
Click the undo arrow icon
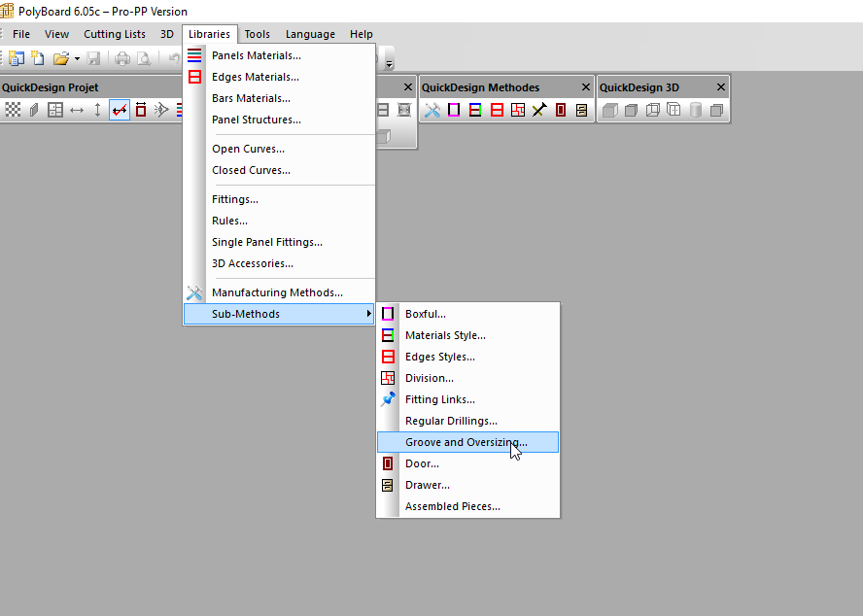174,57
